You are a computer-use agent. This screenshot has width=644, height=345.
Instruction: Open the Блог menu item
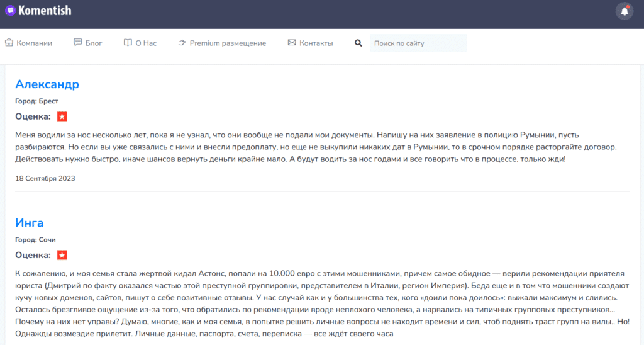click(94, 43)
